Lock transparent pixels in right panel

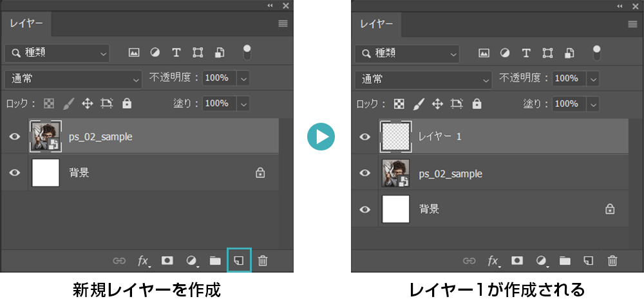tap(399, 104)
